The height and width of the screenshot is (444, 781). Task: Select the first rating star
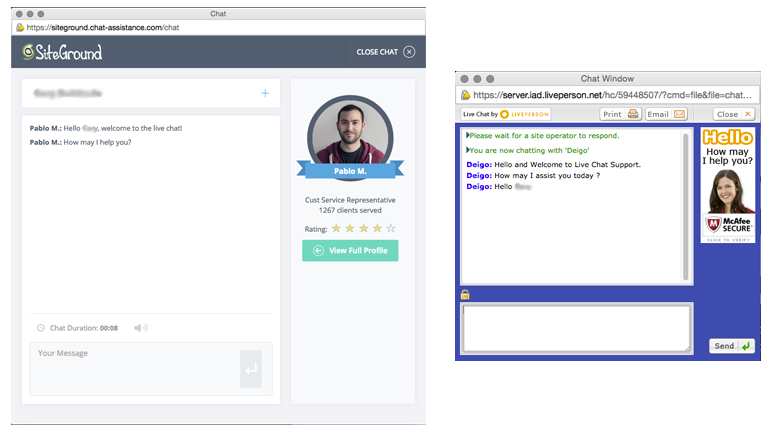pyautogui.click(x=337, y=228)
